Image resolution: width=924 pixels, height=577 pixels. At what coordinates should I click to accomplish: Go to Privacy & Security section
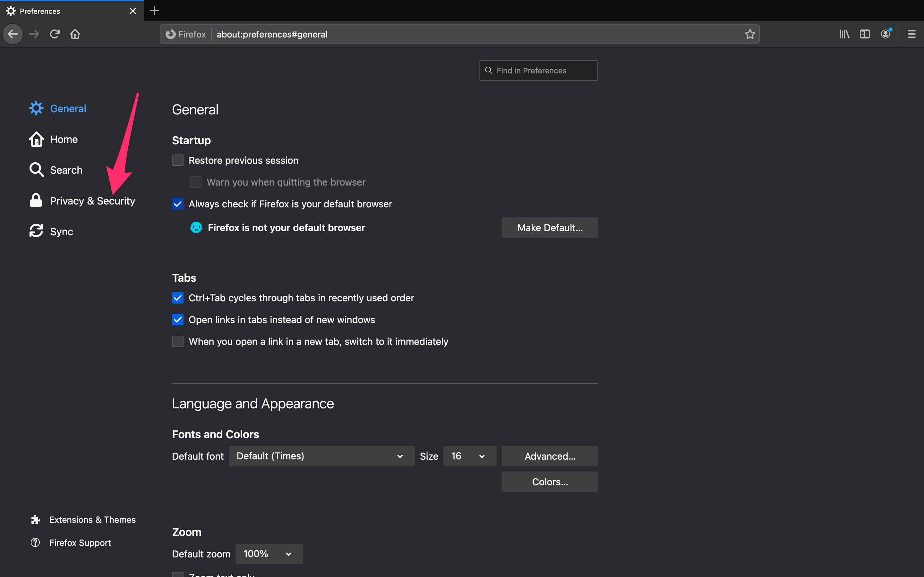pyautogui.click(x=92, y=201)
